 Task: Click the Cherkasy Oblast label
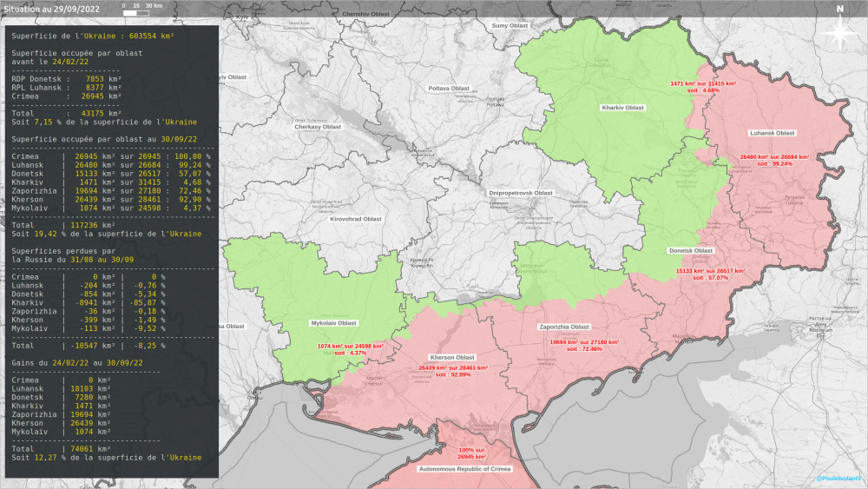point(318,127)
